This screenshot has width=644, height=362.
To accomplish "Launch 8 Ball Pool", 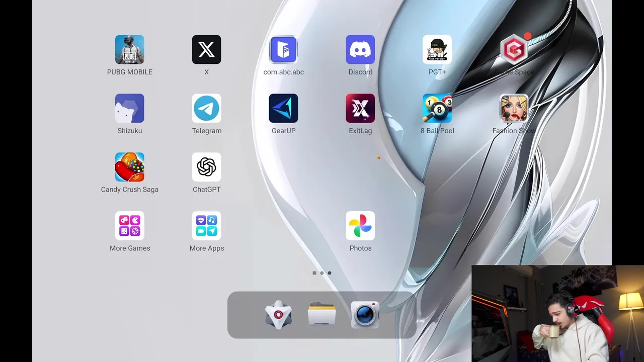I will [x=437, y=108].
